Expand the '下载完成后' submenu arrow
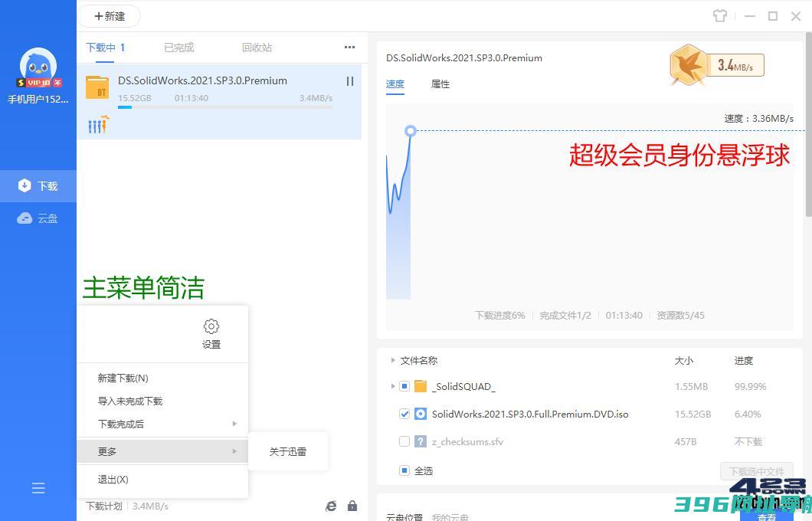This screenshot has width=812, height=521. (x=234, y=424)
